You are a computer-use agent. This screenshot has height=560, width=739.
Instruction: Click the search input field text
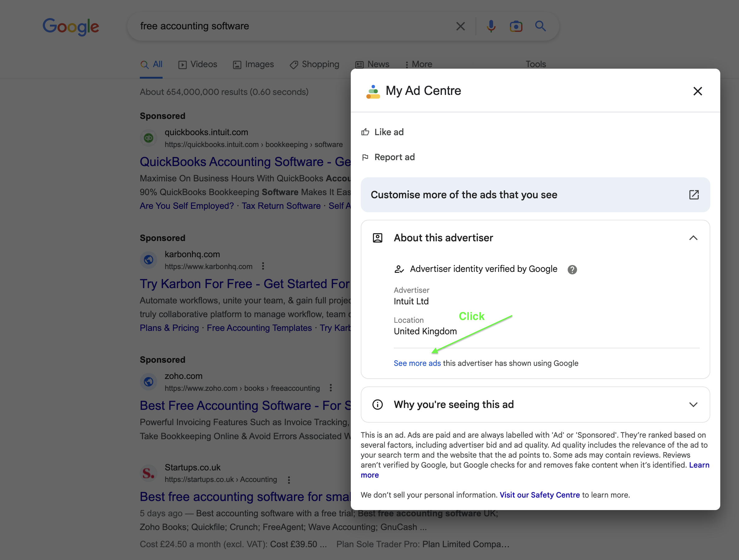[194, 26]
